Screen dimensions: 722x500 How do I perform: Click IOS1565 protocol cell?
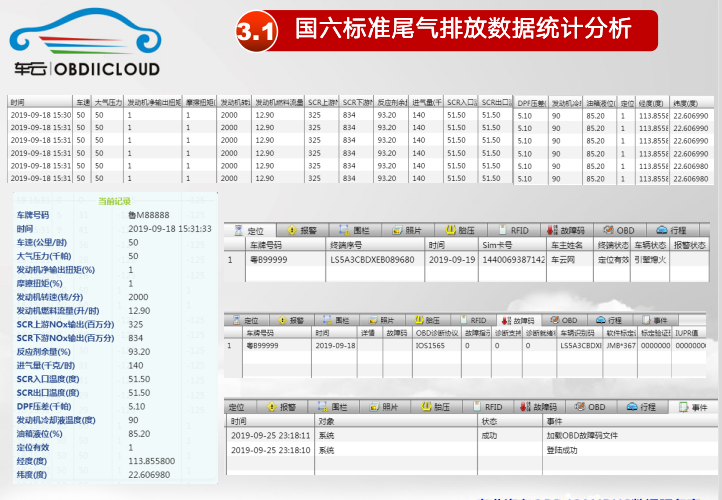pos(437,345)
